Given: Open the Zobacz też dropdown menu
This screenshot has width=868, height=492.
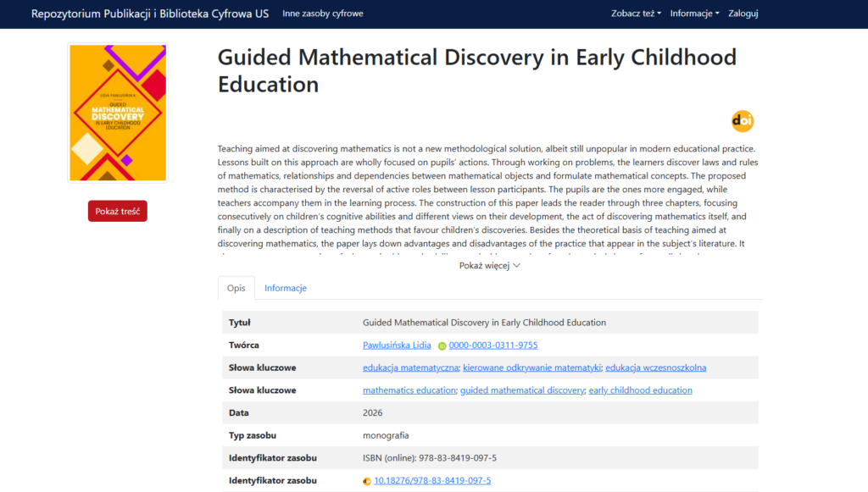Looking at the screenshot, I should [635, 14].
